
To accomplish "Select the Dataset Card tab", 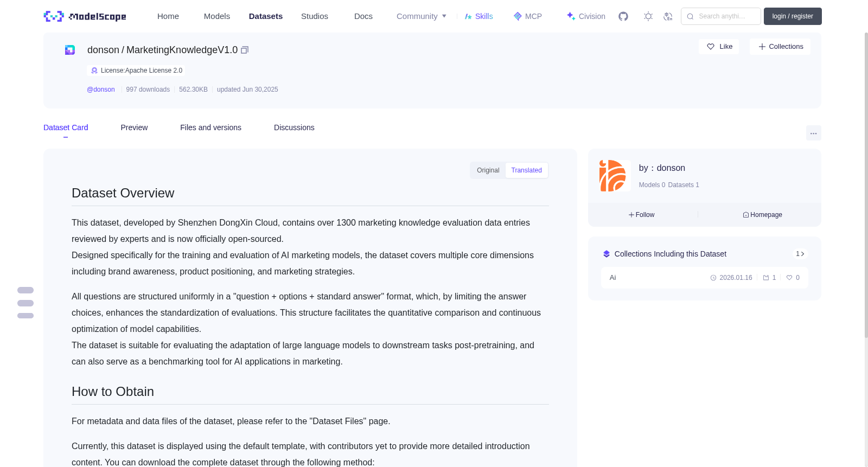I will point(66,127).
